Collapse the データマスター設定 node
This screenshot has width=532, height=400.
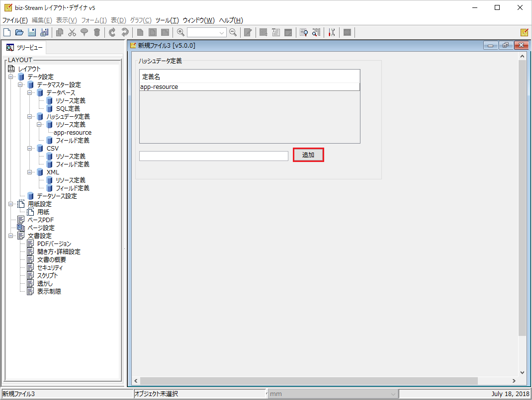coord(20,85)
